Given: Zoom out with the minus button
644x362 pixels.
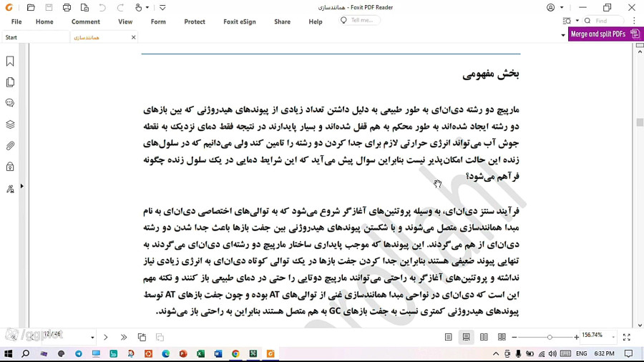Looking at the screenshot, I should click(x=514, y=338).
